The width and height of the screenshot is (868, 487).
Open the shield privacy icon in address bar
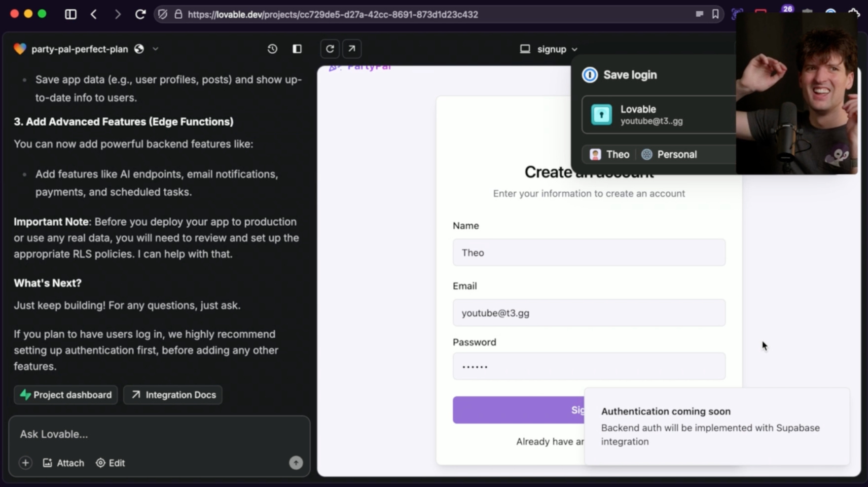click(163, 14)
